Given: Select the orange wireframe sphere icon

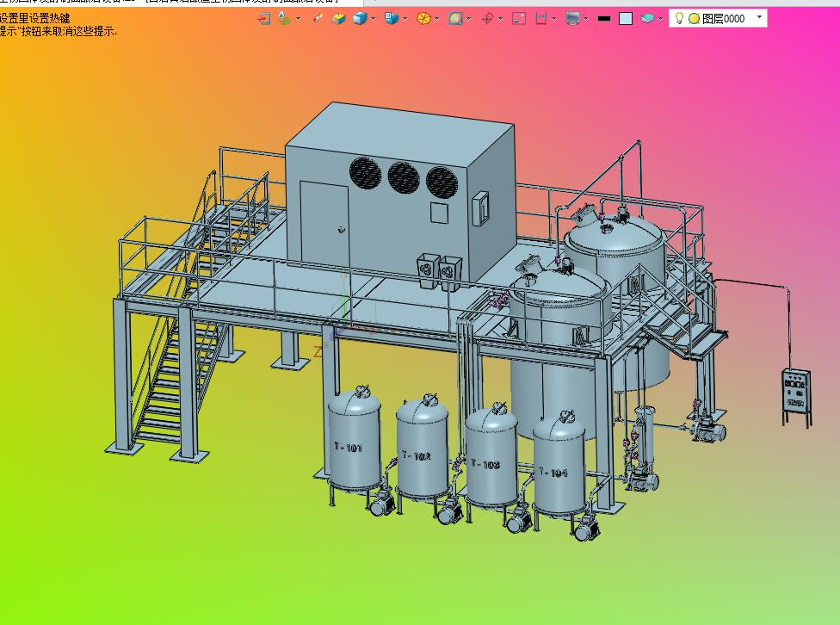Looking at the screenshot, I should (423, 18).
